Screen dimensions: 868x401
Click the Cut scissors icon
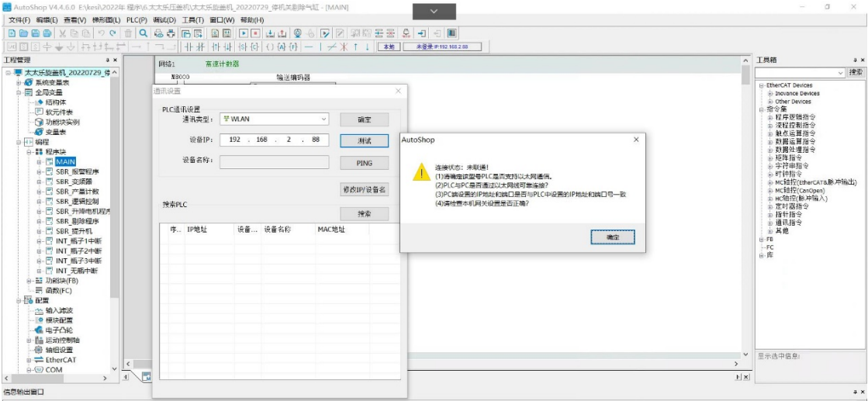coord(62,33)
